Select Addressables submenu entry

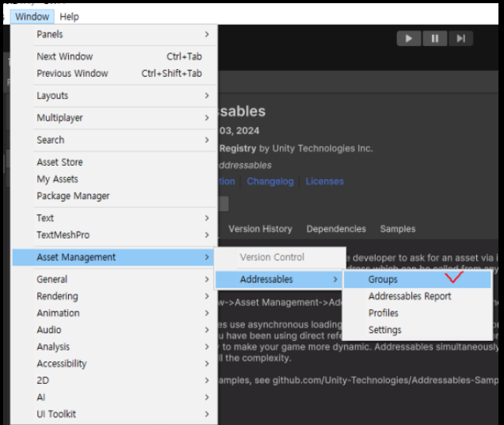(x=279, y=279)
